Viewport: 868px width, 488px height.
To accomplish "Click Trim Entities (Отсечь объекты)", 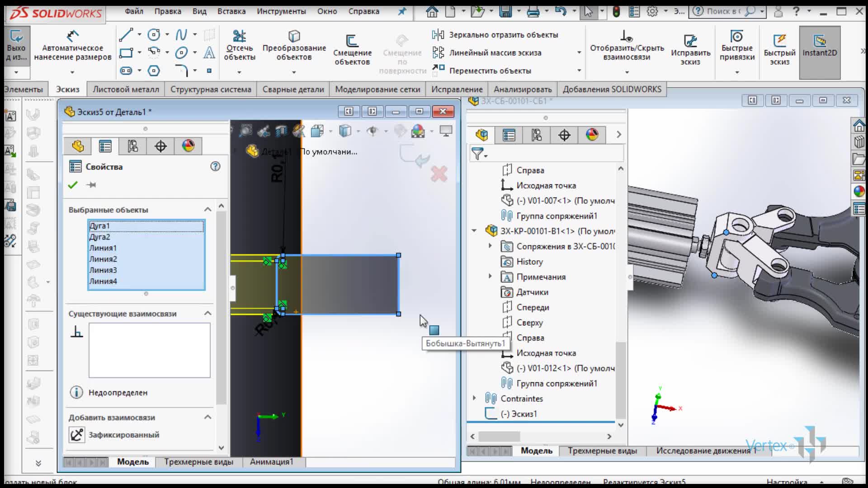I will click(x=240, y=46).
